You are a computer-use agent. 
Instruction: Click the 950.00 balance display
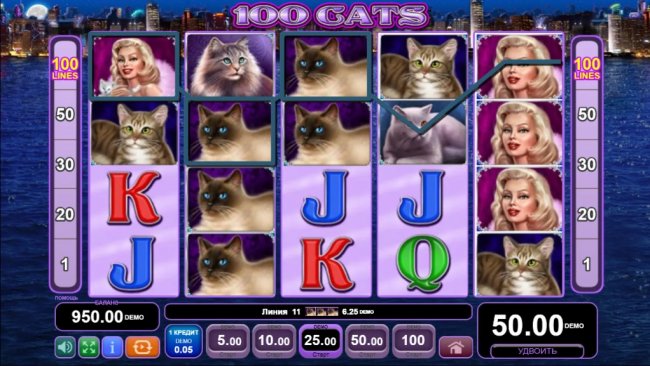[x=107, y=317]
